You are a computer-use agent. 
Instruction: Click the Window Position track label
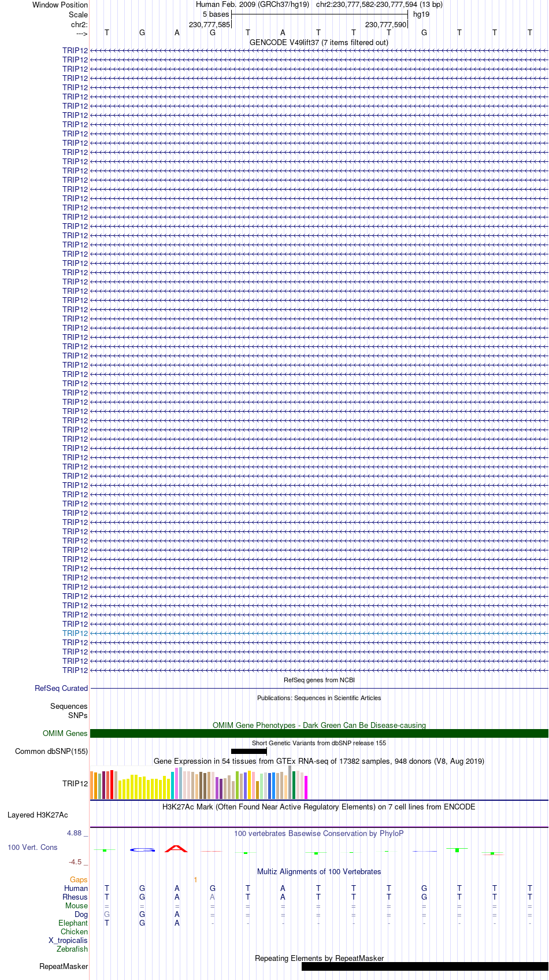[60, 5]
